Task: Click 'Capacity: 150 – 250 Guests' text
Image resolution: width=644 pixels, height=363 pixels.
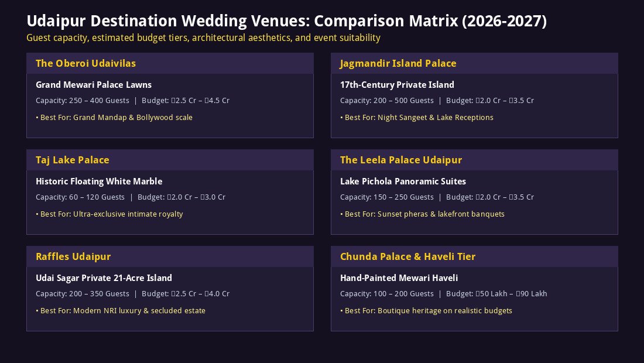Action: (x=387, y=197)
